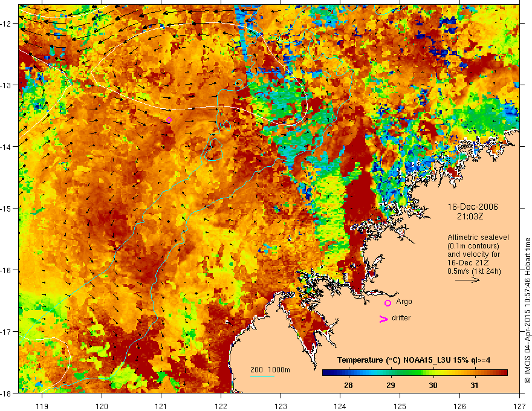Screen dimensions: 532x411
Task: Click longitude label 122
Action: coord(221,406)
